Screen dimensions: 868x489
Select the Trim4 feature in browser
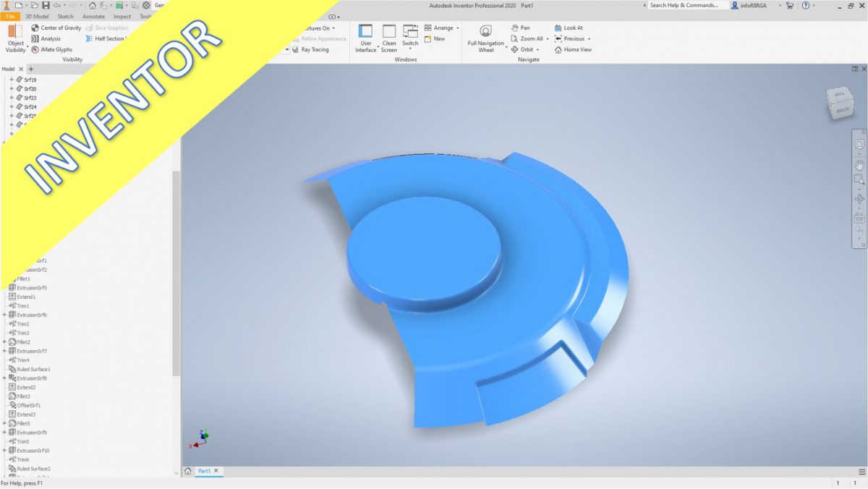(19, 360)
